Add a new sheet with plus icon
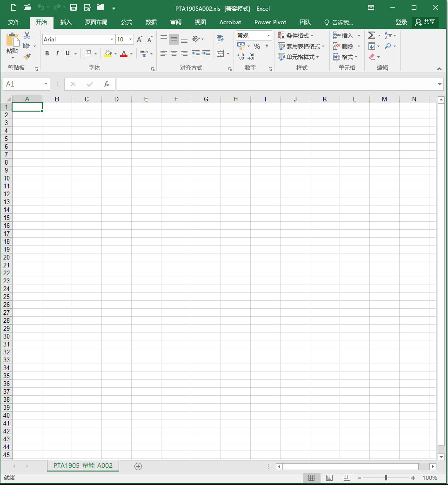This screenshot has width=448, height=485. [x=138, y=466]
